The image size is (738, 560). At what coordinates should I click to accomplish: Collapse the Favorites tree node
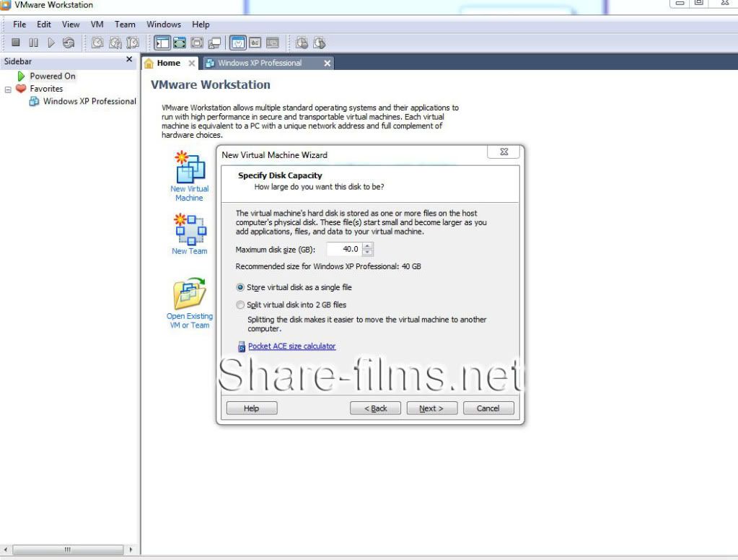(x=8, y=89)
